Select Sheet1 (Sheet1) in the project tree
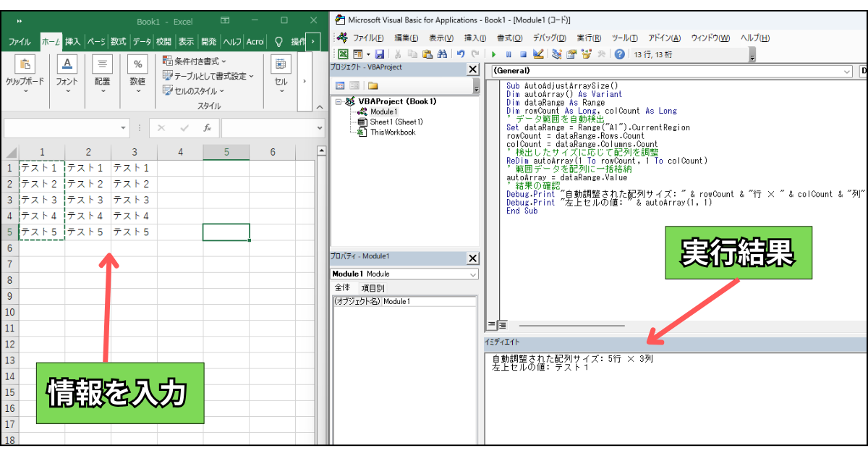868x456 pixels. [396, 122]
